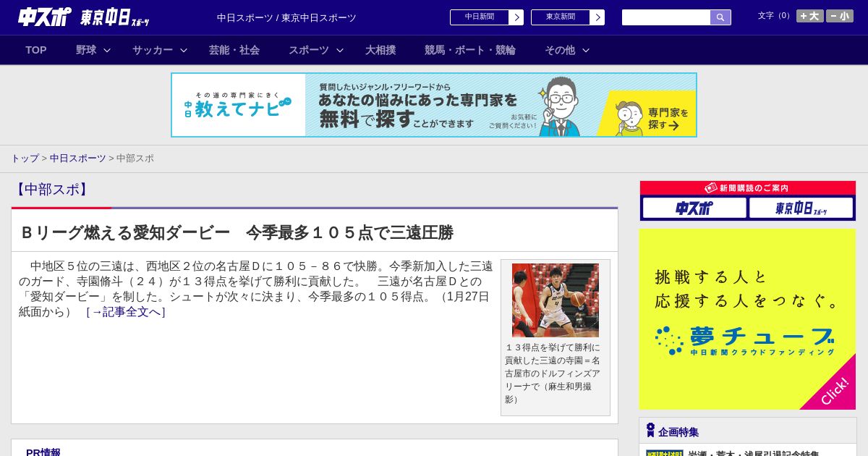Open the 東京新聞 link button
The width and height of the screenshot is (868, 456).
(561, 17)
